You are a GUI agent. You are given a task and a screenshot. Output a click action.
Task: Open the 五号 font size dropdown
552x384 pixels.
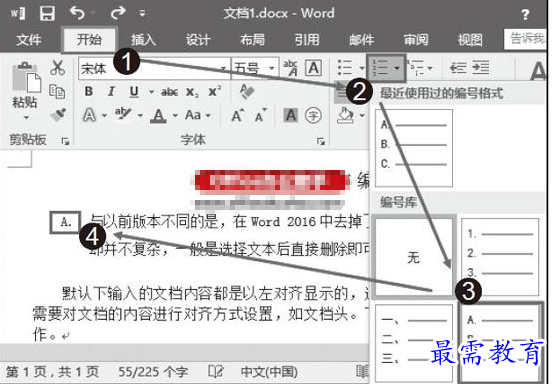pyautogui.click(x=271, y=68)
